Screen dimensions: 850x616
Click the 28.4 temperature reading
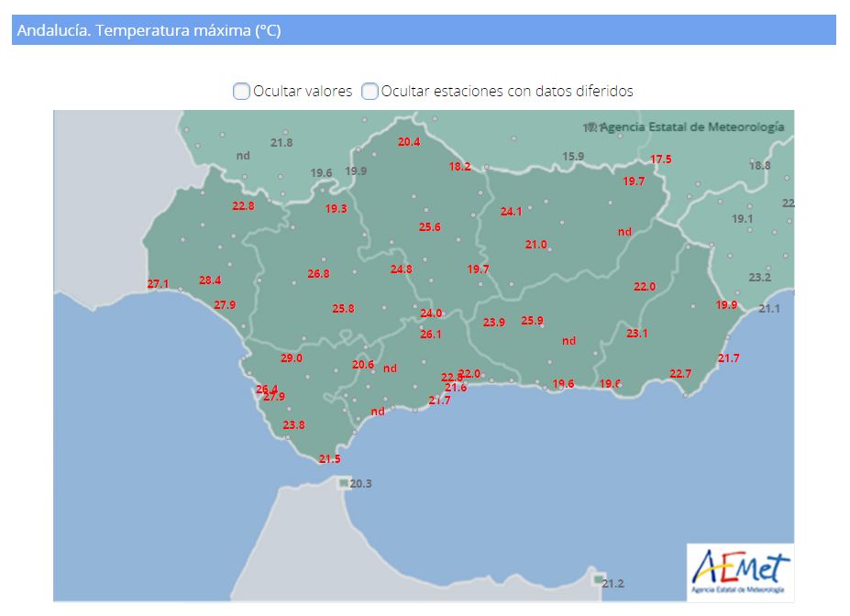210,280
